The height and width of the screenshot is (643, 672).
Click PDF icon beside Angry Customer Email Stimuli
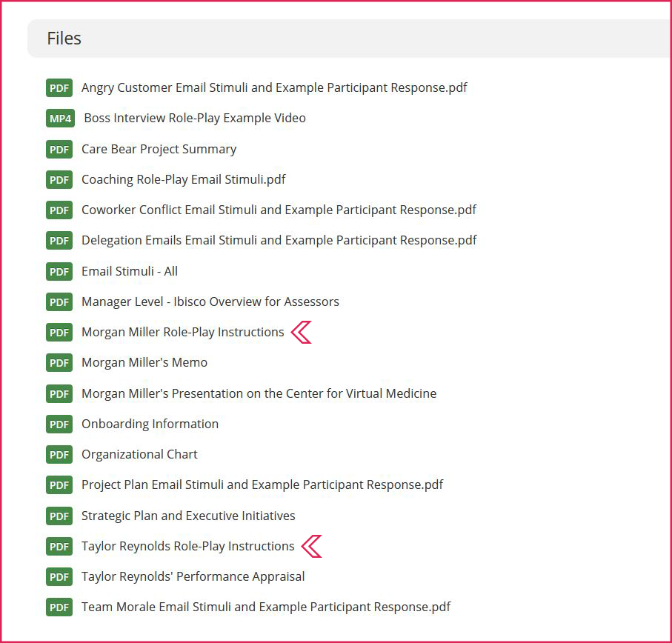click(x=59, y=88)
